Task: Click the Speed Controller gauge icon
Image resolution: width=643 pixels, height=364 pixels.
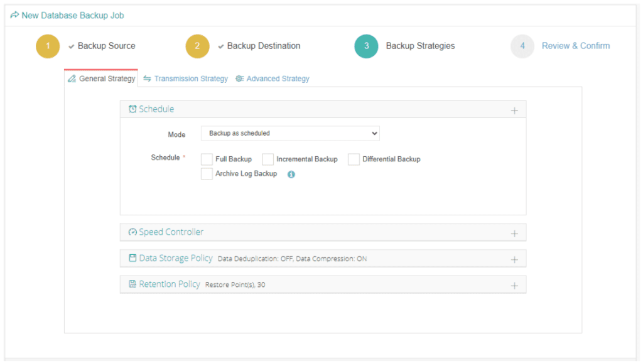Action: [132, 232]
